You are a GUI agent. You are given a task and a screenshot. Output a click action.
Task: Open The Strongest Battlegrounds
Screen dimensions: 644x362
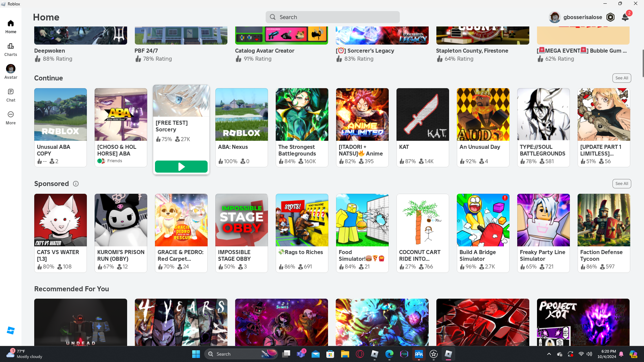[x=302, y=127]
